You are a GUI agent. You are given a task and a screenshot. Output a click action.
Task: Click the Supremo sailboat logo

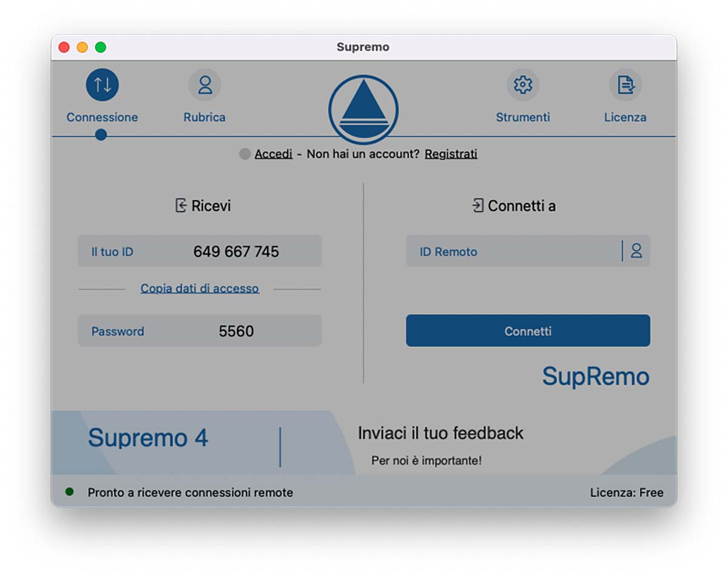pos(363,110)
